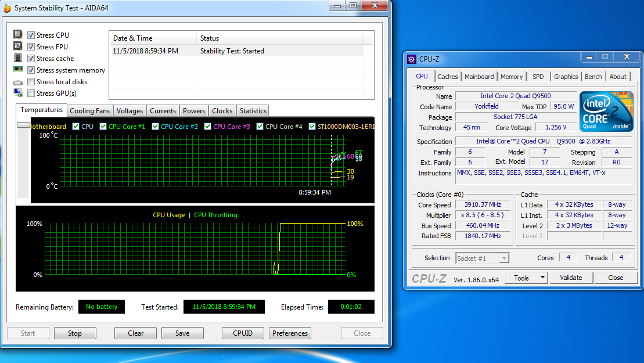Click the Intel Core 2 Quad logo in CPU-Z

606,112
